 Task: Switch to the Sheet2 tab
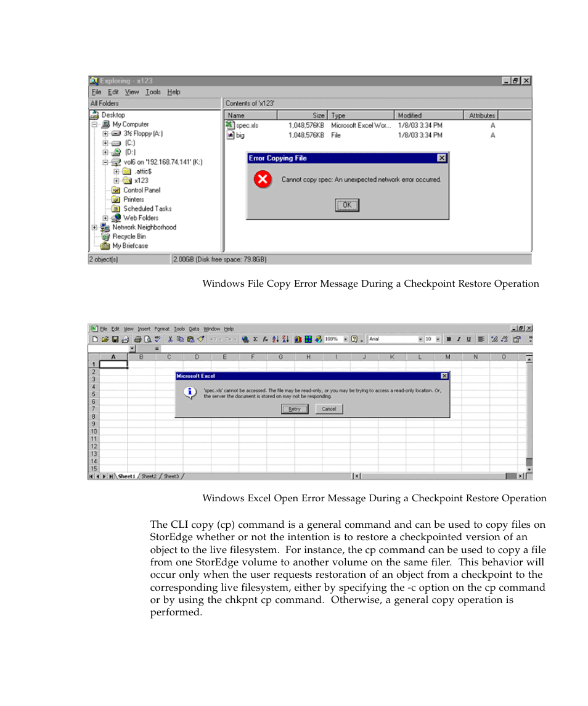(x=149, y=477)
